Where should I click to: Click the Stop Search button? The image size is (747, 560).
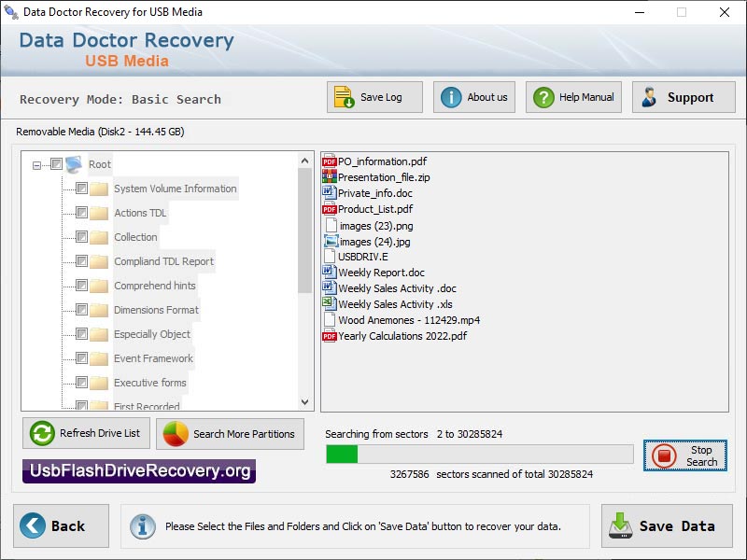[685, 455]
